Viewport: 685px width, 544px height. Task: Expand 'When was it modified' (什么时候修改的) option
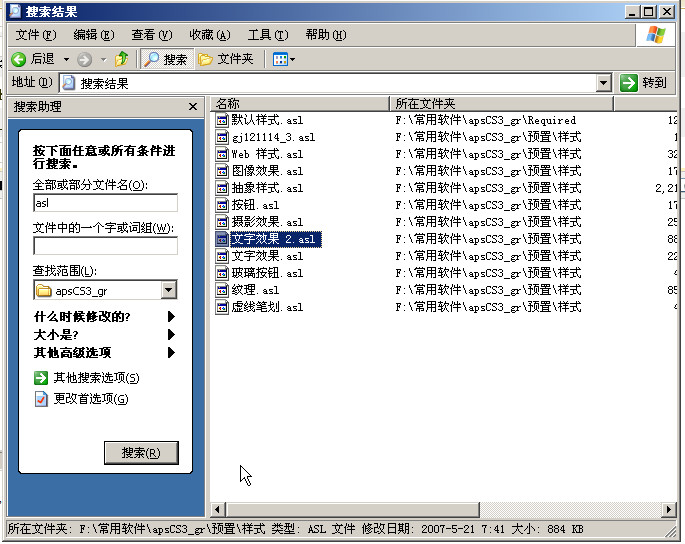[171, 317]
